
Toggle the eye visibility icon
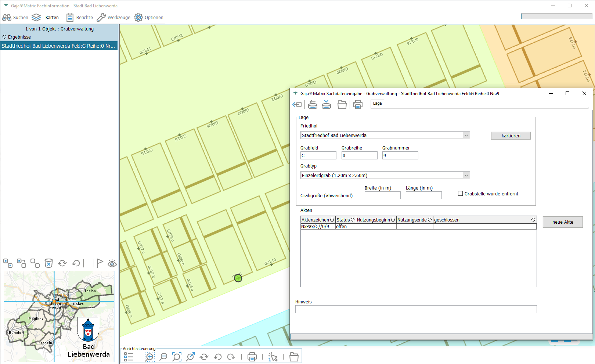tap(112, 263)
